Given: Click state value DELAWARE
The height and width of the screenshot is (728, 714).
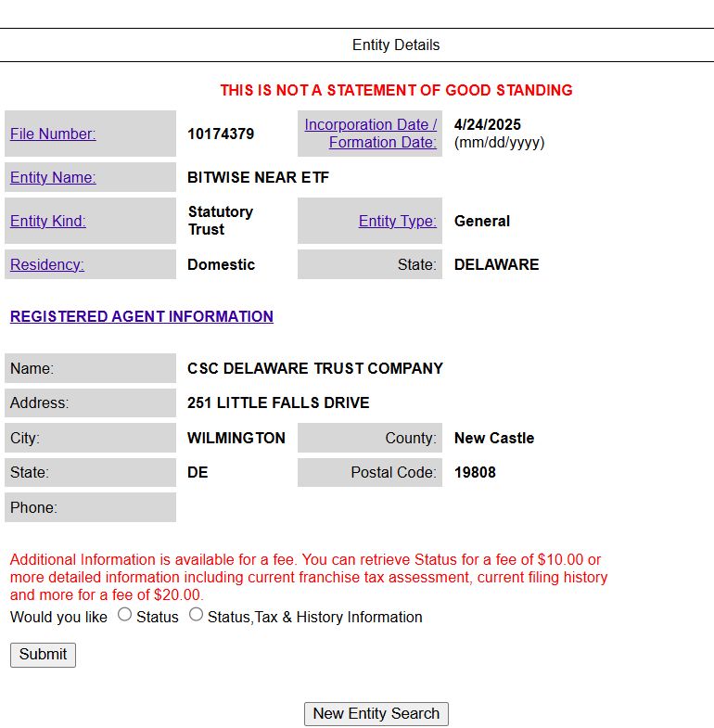Looking at the screenshot, I should pos(496,264).
